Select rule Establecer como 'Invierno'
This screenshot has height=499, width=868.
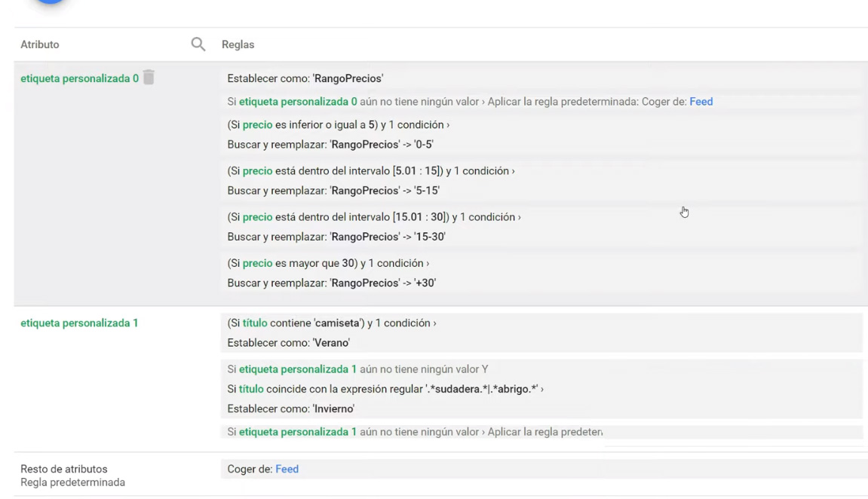point(290,409)
